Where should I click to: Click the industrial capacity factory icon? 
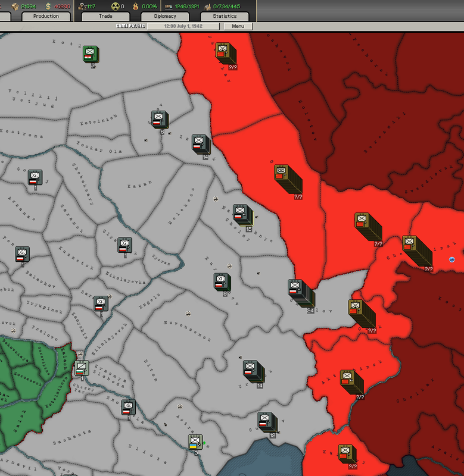pos(208,7)
